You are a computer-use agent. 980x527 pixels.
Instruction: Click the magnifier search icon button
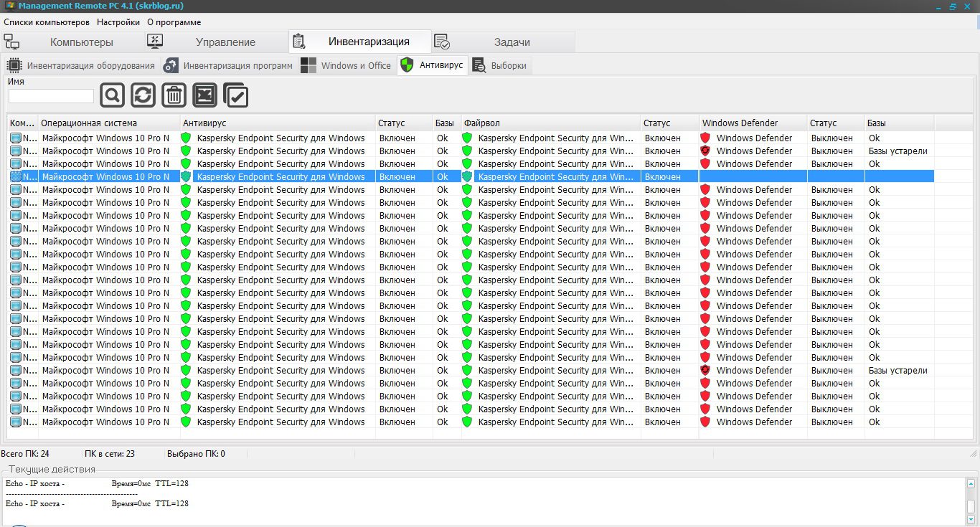click(x=113, y=95)
